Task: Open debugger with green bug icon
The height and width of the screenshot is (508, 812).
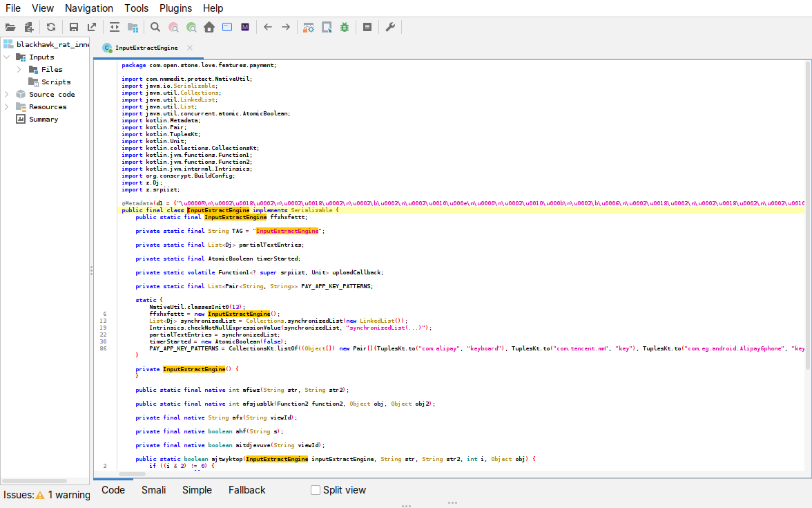Action: pos(345,28)
